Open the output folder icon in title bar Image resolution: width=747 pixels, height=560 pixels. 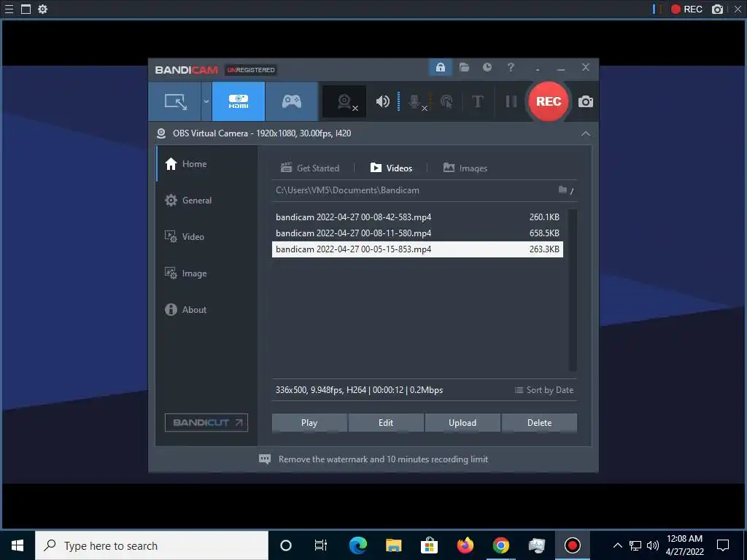tap(464, 67)
